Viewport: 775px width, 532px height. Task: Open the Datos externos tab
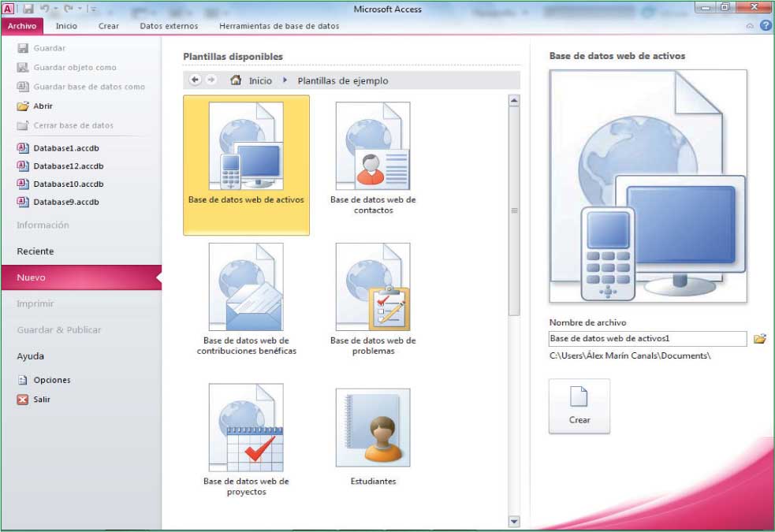click(169, 26)
